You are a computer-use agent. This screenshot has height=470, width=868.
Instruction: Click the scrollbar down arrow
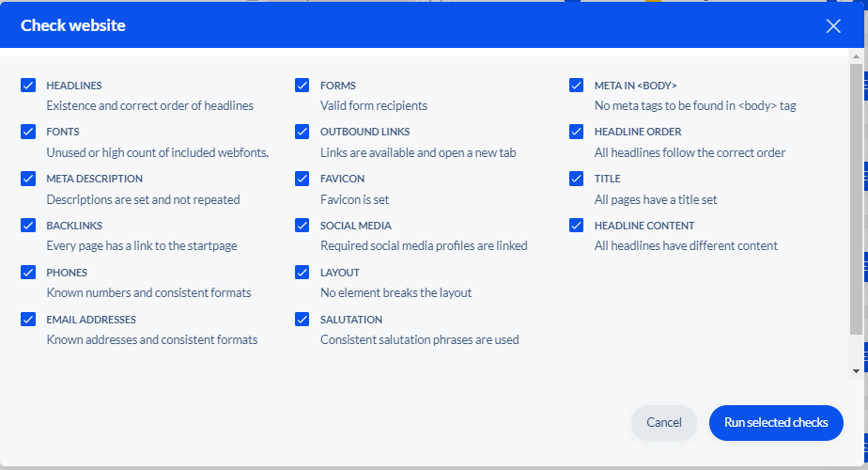[x=856, y=371]
